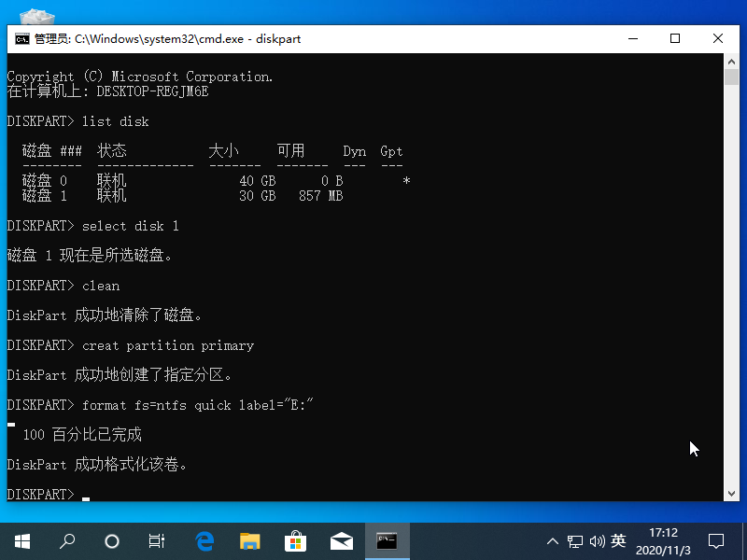Click the network icon in the system tray
Viewport: 747px width, 560px height.
[575, 541]
